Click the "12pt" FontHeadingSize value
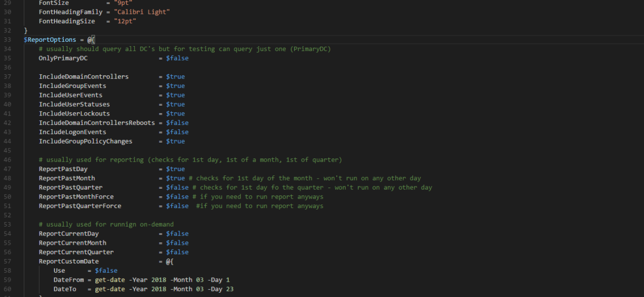The width and height of the screenshot is (644, 297). [125, 21]
